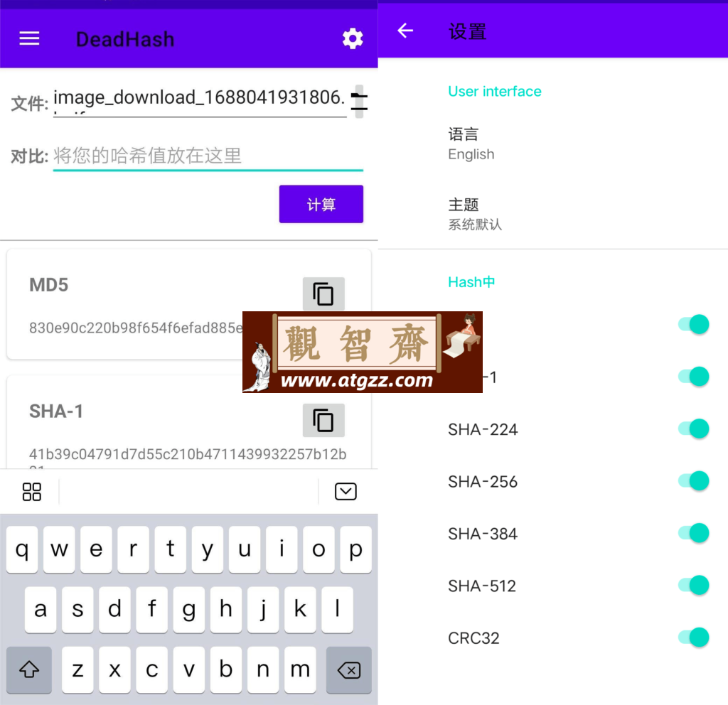The width and height of the screenshot is (728, 705).
Task: Disable the CRC32 switch
Action: pos(693,637)
